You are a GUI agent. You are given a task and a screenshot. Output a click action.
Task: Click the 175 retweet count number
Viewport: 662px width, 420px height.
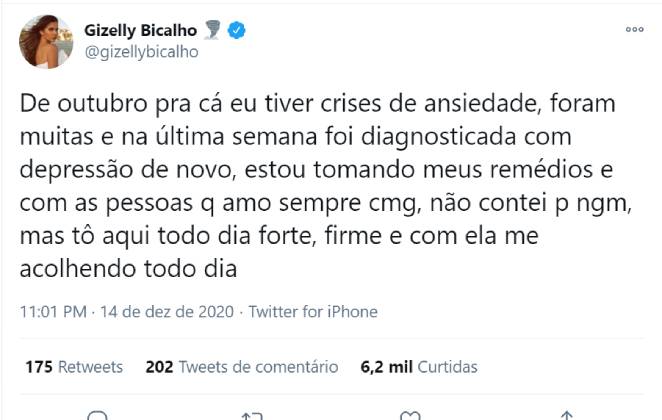pos(39,367)
